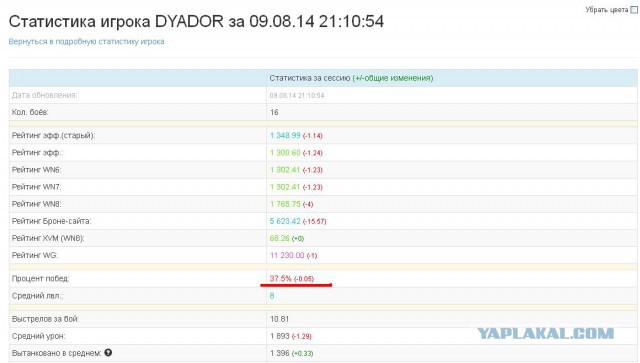Click value '5 623.42'
Image resolution: width=640 pixels, height=363 pixels.
tap(285, 221)
